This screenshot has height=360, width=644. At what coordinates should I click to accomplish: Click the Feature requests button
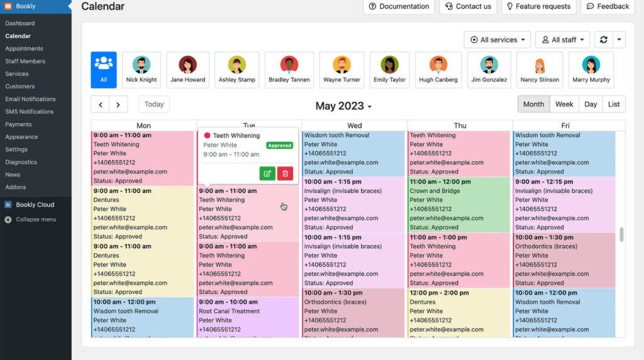pyautogui.click(x=538, y=6)
